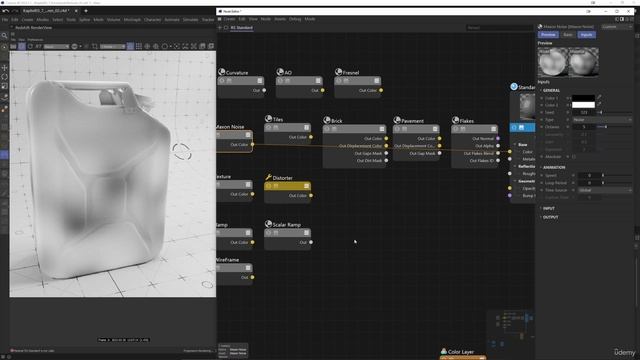Toggle the Scalar Ramp node collapse square
This screenshot has height=360, width=640.
pyautogui.click(x=307, y=233)
